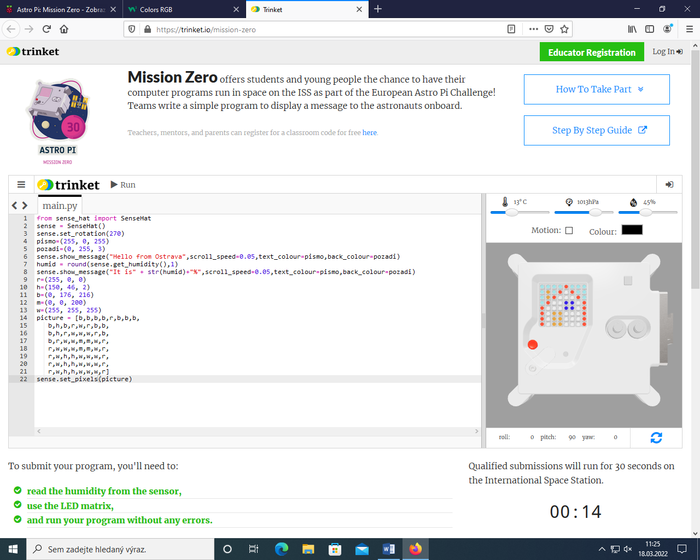Open the black Colour swatch picker
Image resolution: width=700 pixels, height=560 pixels.
pos(631,230)
